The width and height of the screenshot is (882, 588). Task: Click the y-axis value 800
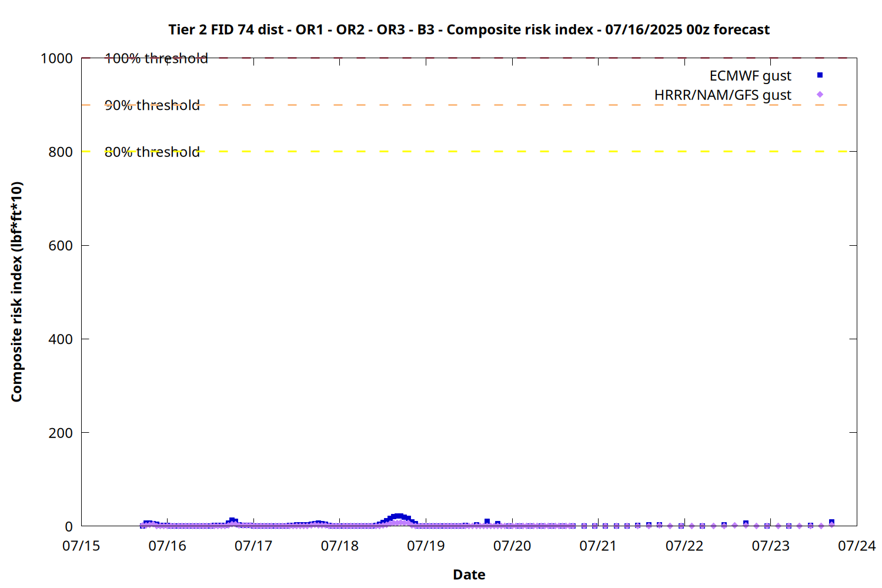[61, 152]
